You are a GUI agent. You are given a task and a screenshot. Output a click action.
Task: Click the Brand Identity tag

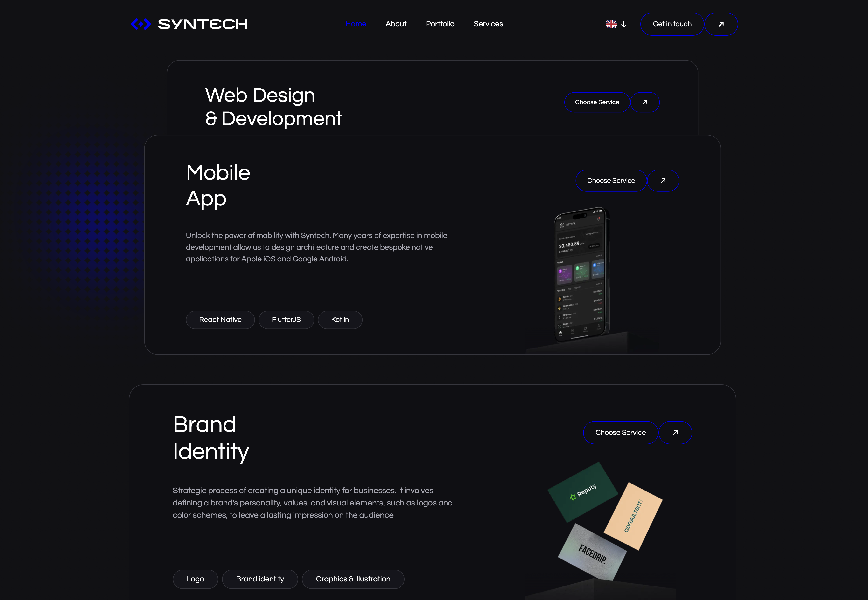tap(260, 579)
